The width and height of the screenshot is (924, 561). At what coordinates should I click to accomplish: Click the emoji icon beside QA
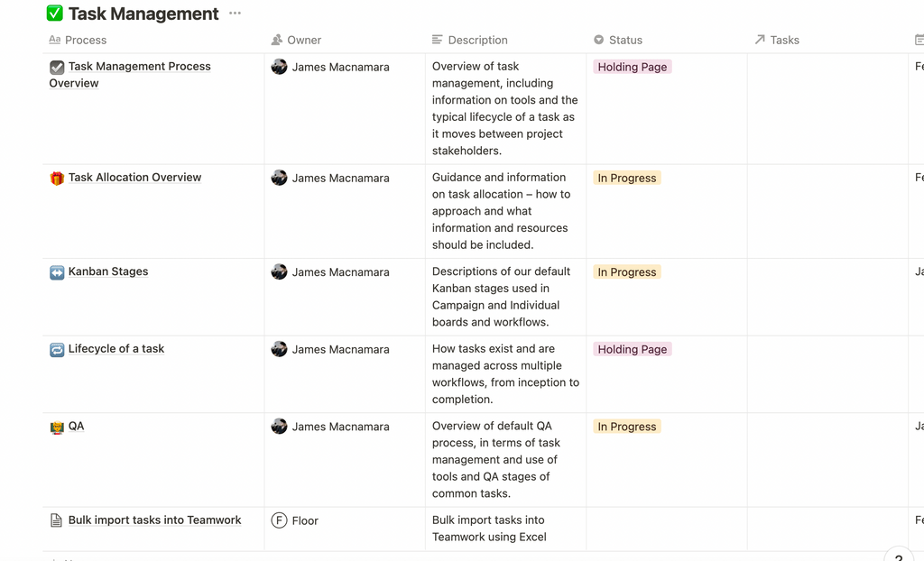point(57,428)
